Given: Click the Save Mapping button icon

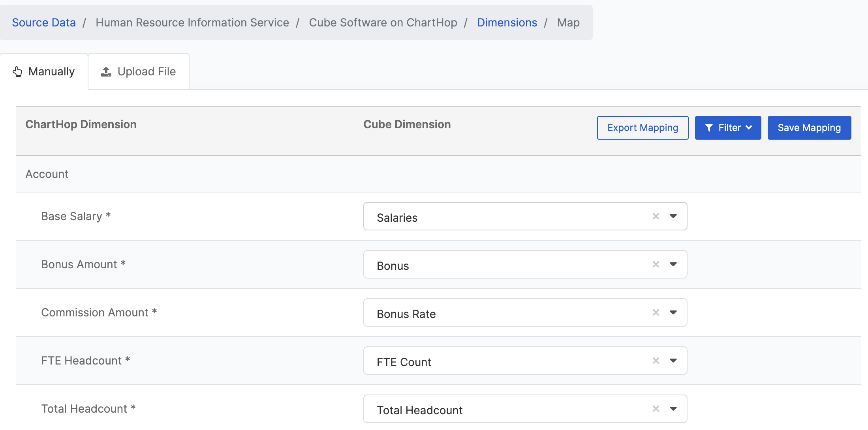Looking at the screenshot, I should [x=809, y=128].
